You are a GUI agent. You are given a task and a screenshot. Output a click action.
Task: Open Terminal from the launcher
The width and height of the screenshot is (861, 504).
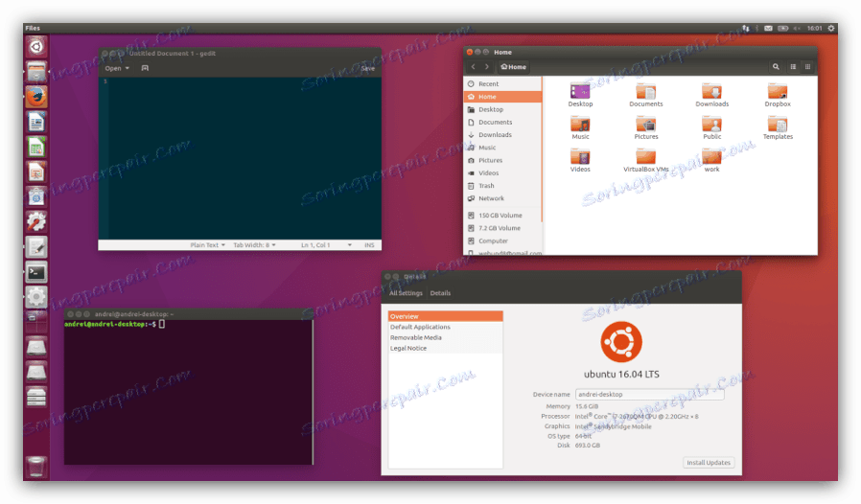36,272
